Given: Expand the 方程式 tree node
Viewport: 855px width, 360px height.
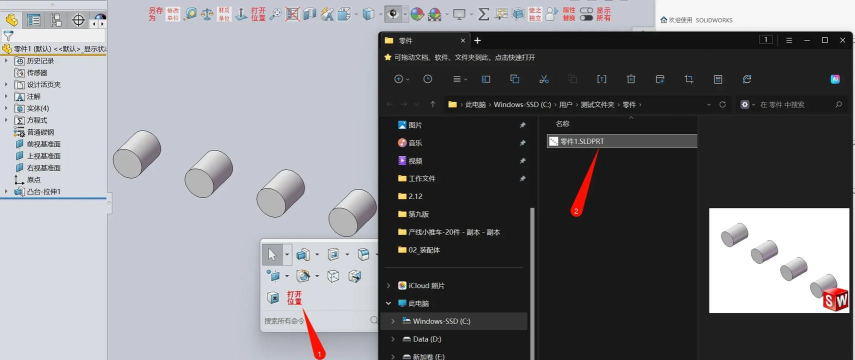Looking at the screenshot, I should [6, 121].
